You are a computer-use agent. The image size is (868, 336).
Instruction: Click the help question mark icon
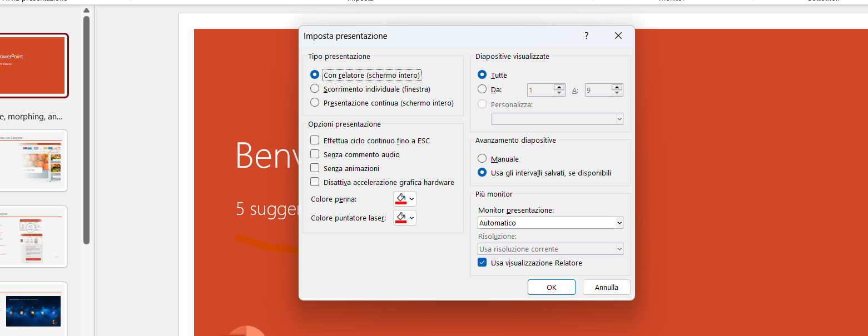pyautogui.click(x=586, y=36)
